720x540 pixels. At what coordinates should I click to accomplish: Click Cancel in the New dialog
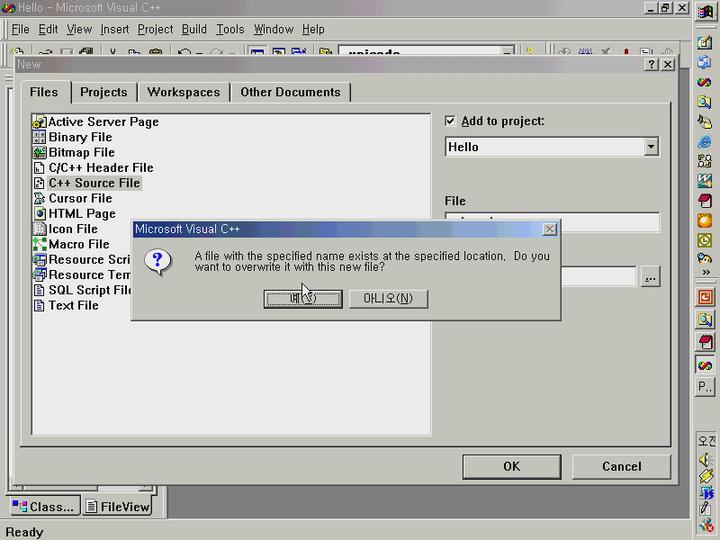[x=622, y=467]
